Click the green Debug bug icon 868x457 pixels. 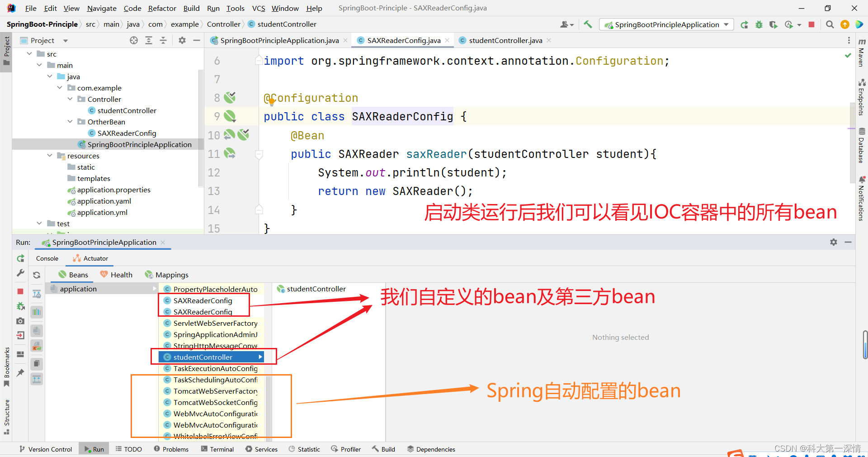pyautogui.click(x=759, y=24)
